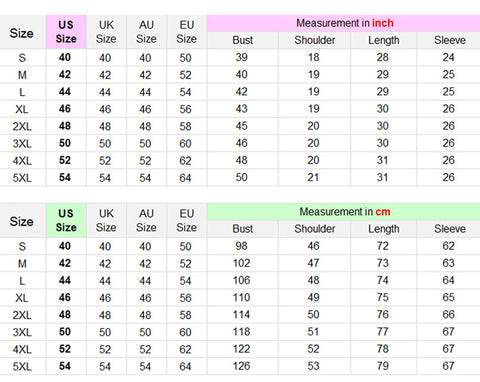Click bold US size 46 in inch table

pyautogui.click(x=65, y=109)
